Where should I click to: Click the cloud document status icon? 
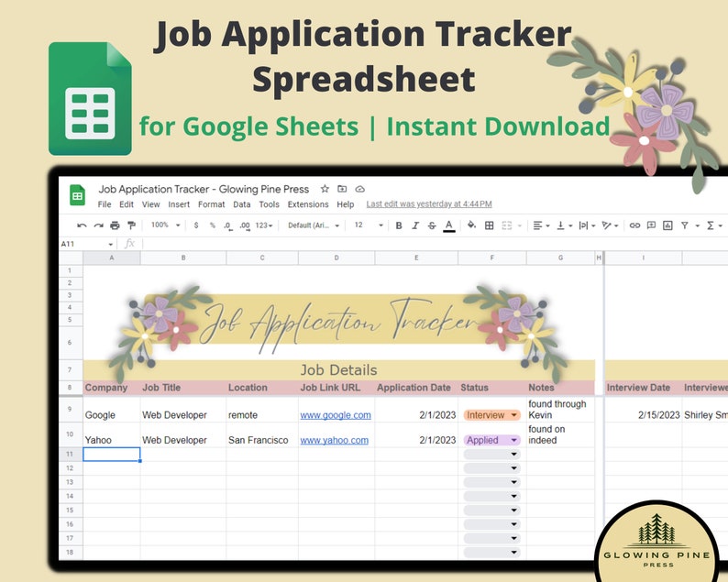coord(359,189)
